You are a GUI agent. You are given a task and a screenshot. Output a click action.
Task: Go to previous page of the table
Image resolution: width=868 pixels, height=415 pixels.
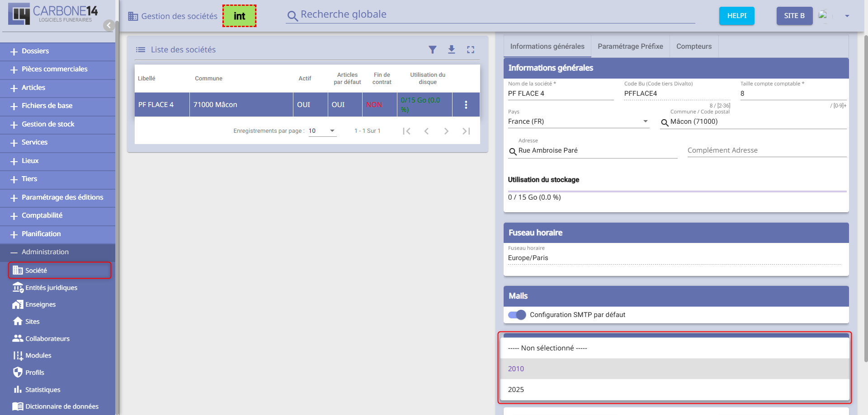pyautogui.click(x=426, y=131)
